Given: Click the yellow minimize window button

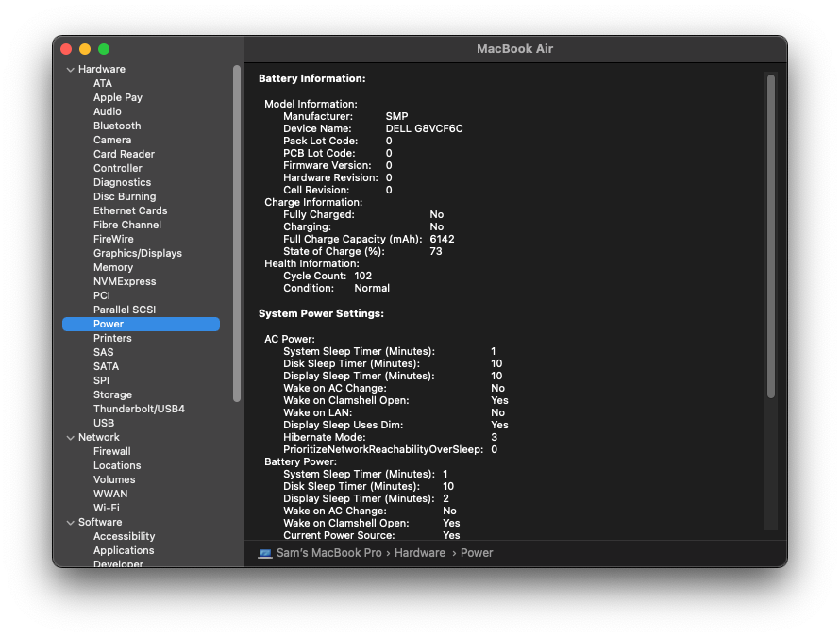Looking at the screenshot, I should click(x=85, y=49).
